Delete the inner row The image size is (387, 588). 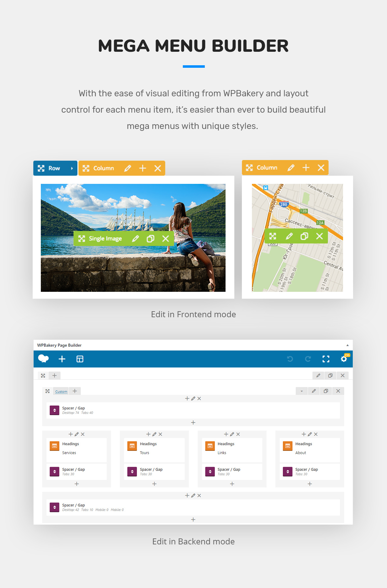point(338,391)
